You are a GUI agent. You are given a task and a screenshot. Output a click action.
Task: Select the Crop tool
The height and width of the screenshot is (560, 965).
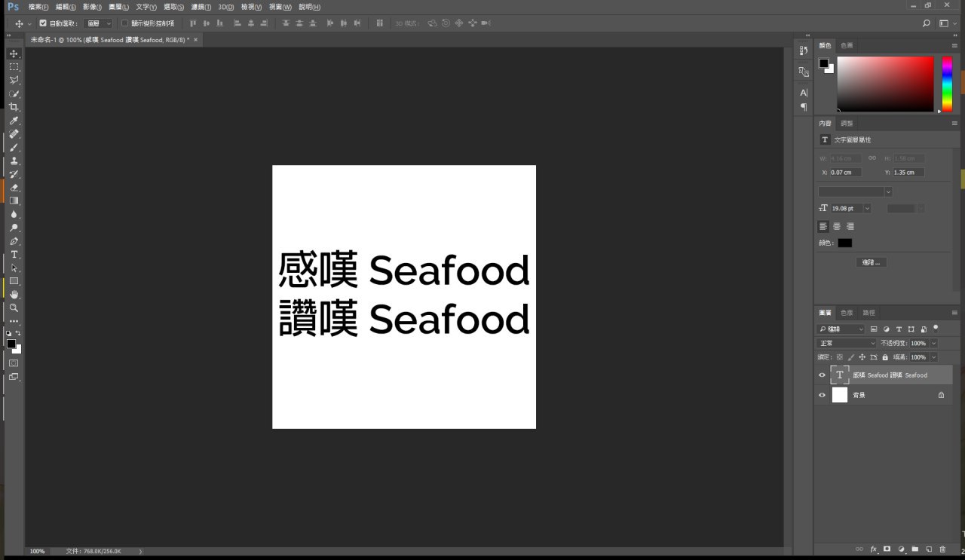(x=14, y=107)
